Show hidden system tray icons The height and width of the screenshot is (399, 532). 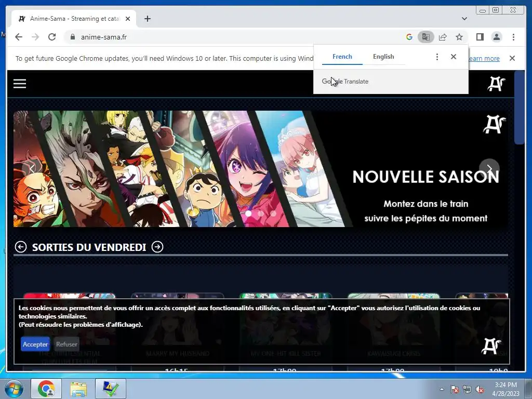pyautogui.click(x=442, y=390)
